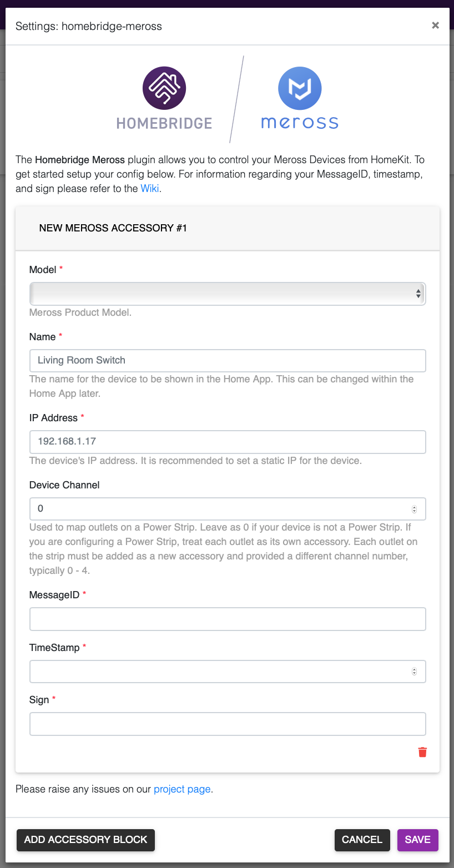This screenshot has width=454, height=868.
Task: Visit the project page link
Action: click(182, 789)
